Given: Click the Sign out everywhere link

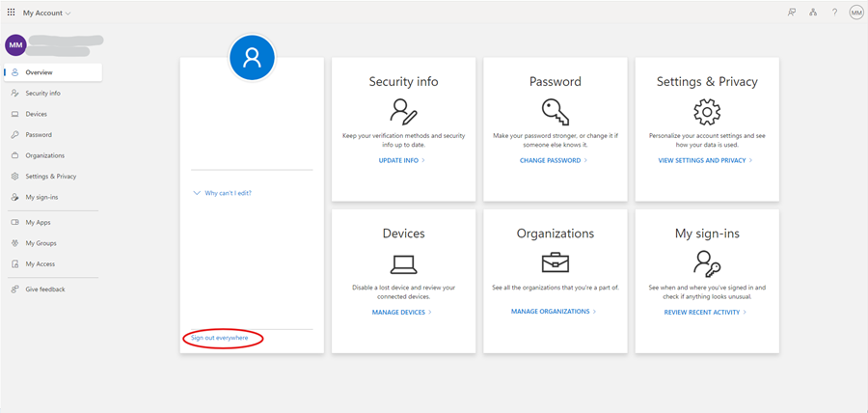Looking at the screenshot, I should 220,338.
